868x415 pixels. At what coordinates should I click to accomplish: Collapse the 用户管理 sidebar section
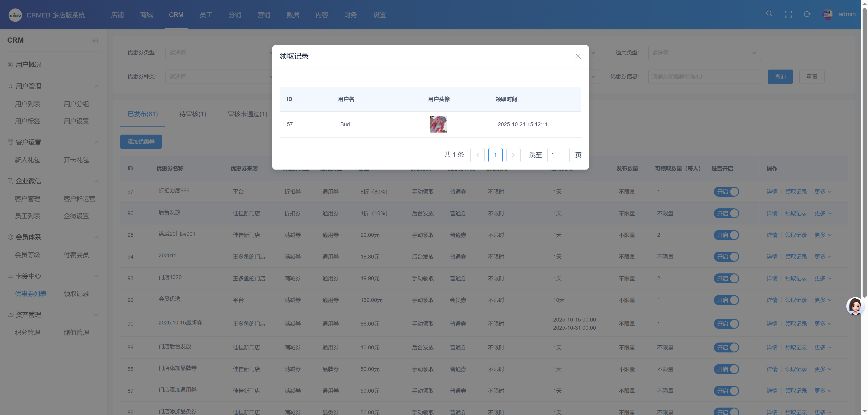(96, 86)
